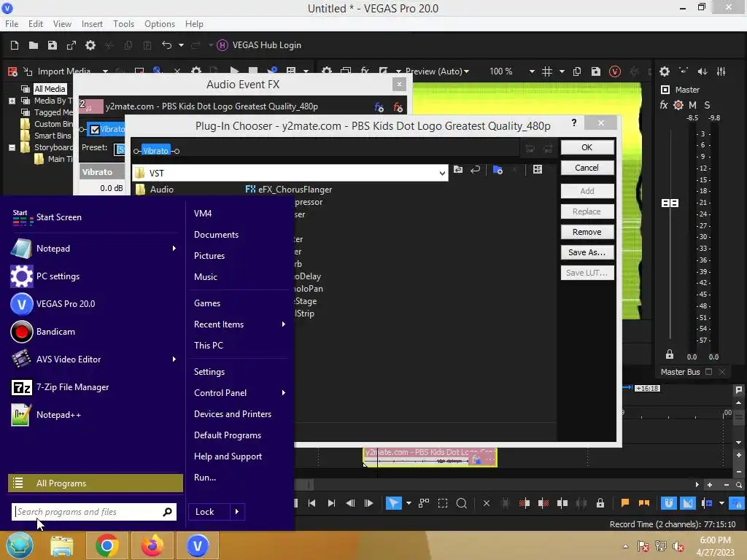747x560 pixels.
Task: Open Render As from the main toolbar
Action: click(x=71, y=45)
